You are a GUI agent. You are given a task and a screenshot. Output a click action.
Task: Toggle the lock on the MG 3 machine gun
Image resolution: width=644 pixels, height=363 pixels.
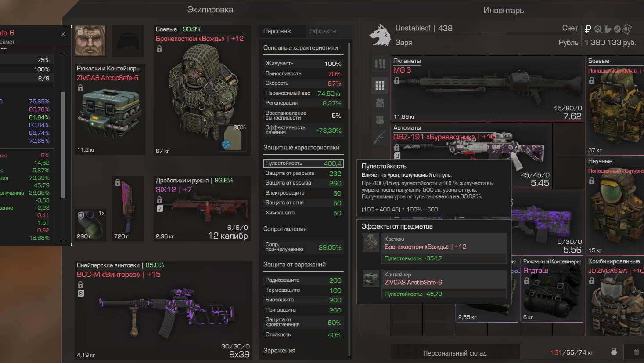click(397, 80)
